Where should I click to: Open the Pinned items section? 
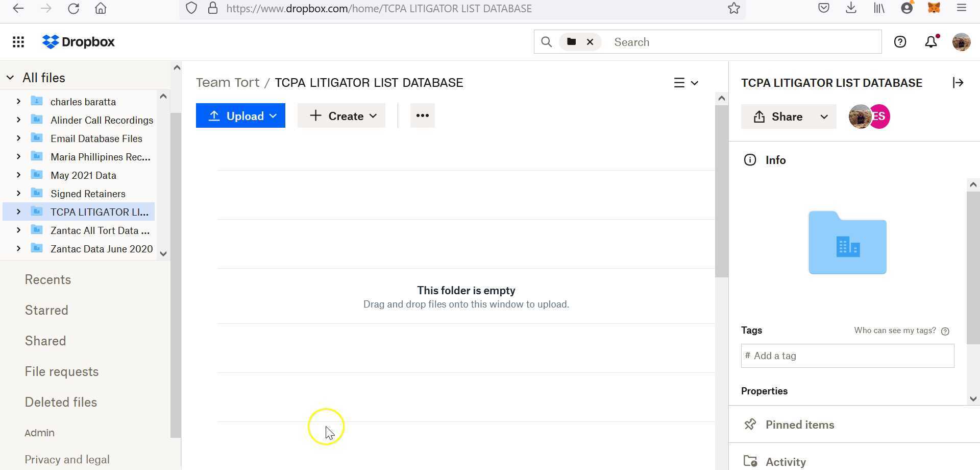[799, 424]
